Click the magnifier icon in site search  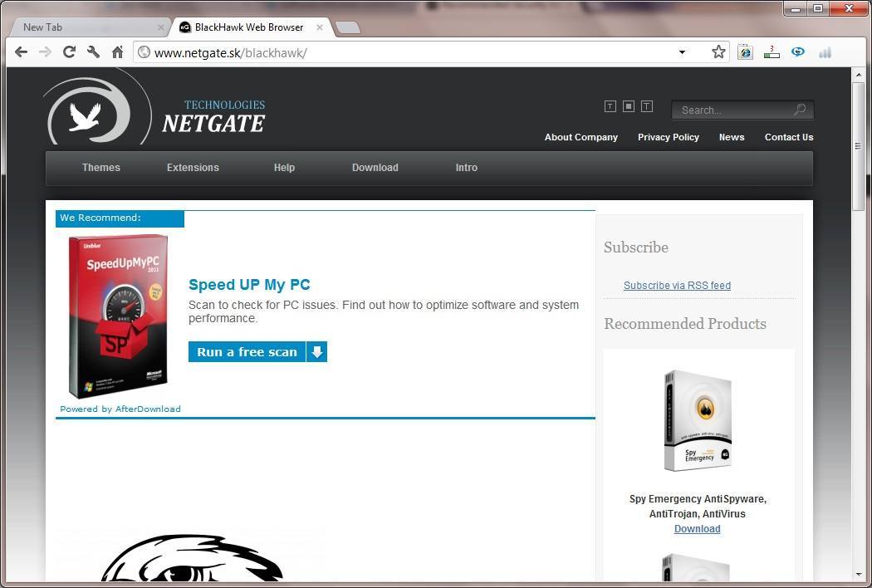(800, 110)
